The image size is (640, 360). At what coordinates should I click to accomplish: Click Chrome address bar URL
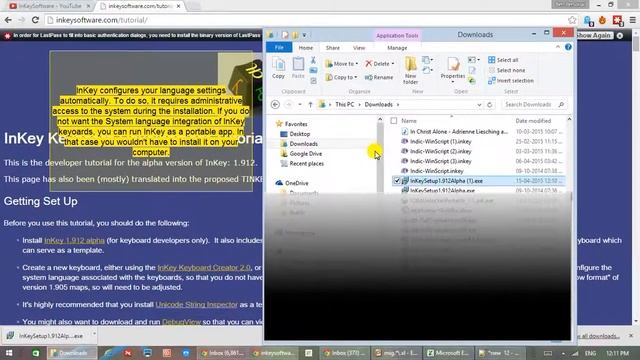click(102, 20)
